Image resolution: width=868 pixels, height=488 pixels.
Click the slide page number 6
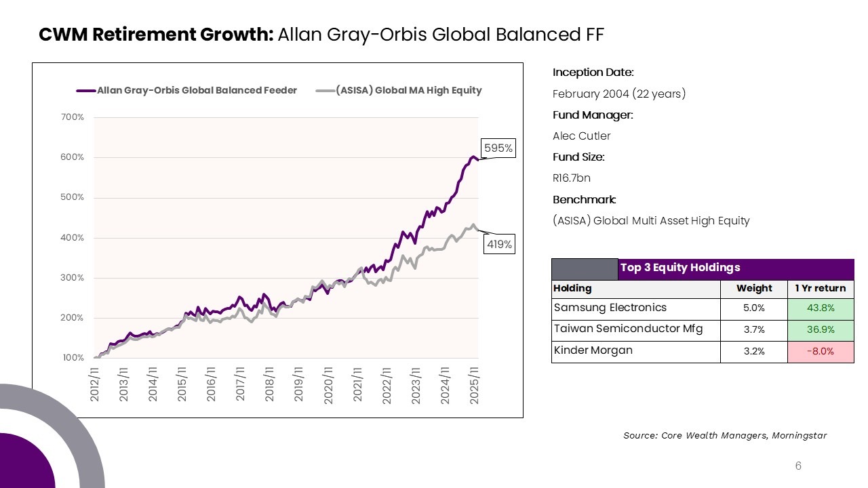pyautogui.click(x=798, y=466)
